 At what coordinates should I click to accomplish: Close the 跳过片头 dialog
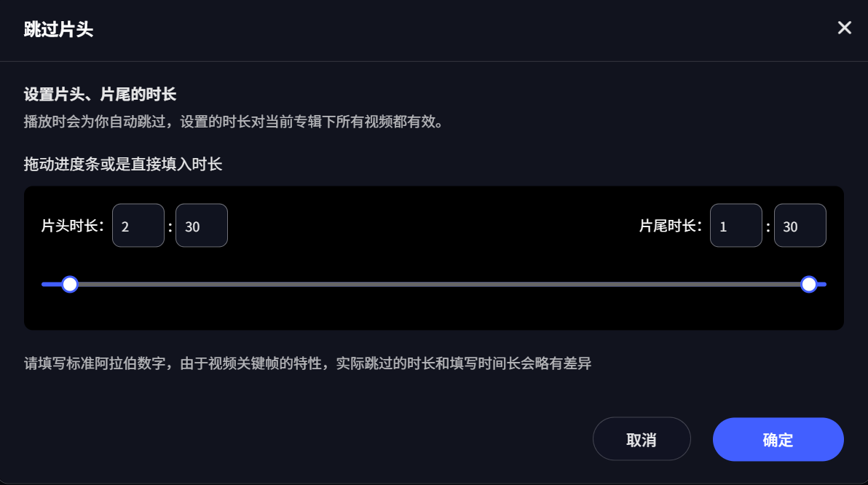(x=844, y=28)
